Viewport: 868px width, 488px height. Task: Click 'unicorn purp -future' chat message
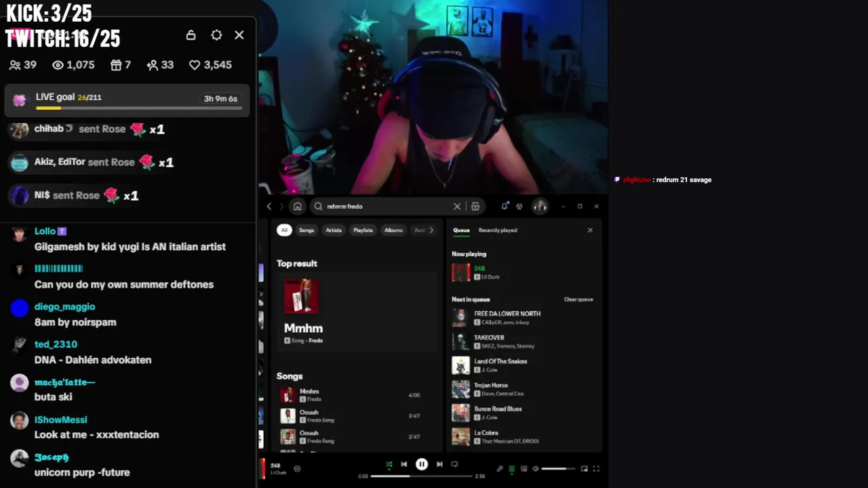pos(82,472)
